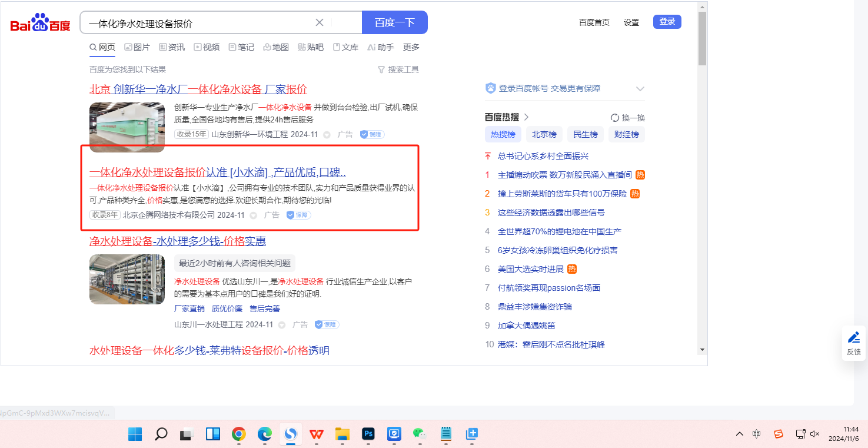This screenshot has width=868, height=448.
Task: Open the Windows Start menu
Action: click(x=135, y=434)
